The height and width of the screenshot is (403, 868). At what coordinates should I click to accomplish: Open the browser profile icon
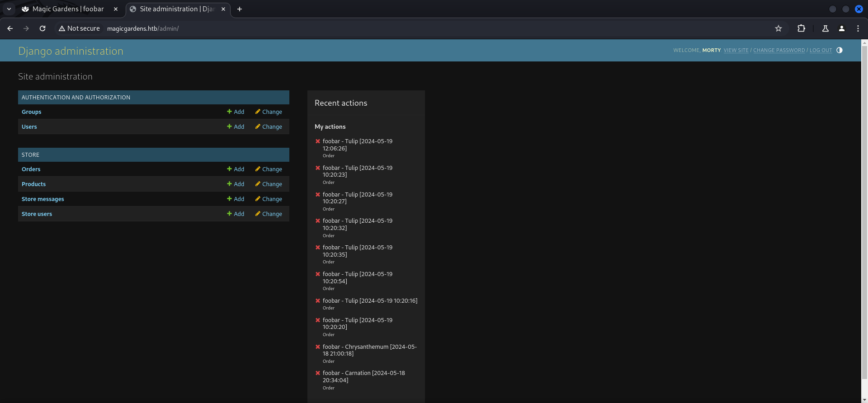point(841,28)
